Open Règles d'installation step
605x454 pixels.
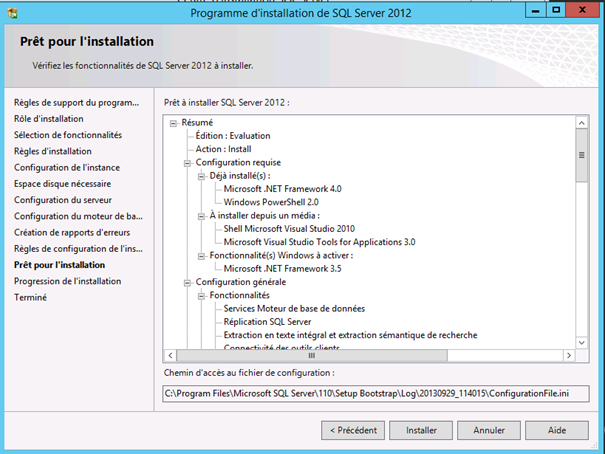coord(53,151)
